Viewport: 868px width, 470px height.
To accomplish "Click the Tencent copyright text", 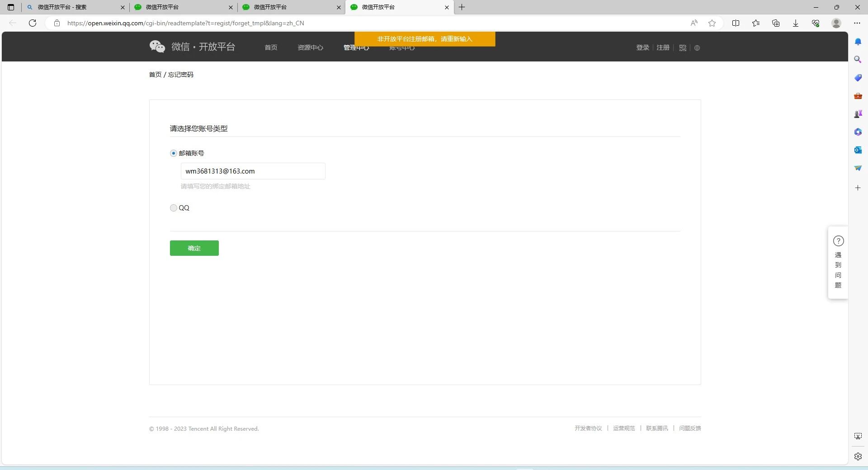I will click(x=204, y=429).
